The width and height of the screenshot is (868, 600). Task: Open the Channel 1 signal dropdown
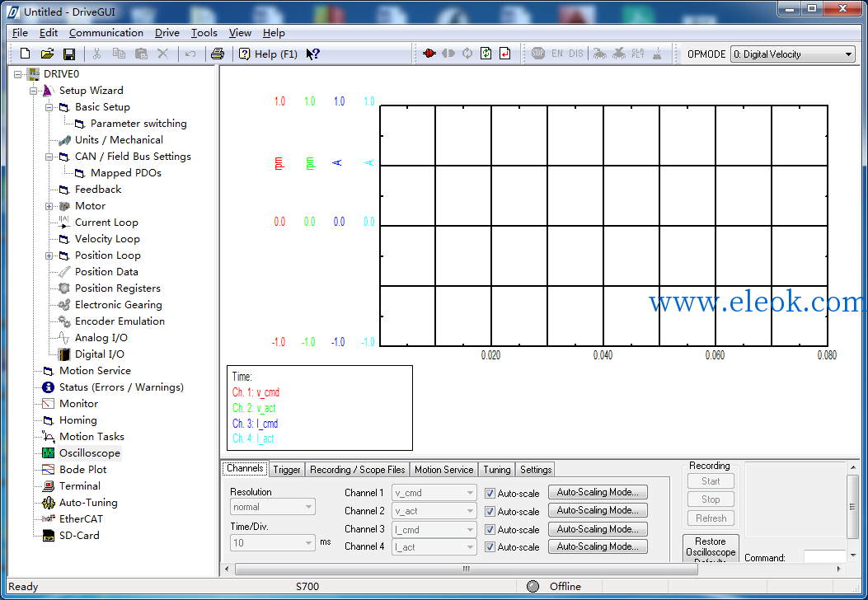click(434, 493)
